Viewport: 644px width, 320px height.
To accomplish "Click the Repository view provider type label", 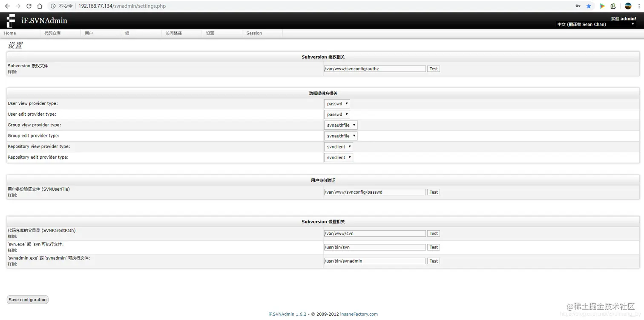I will [x=39, y=146].
